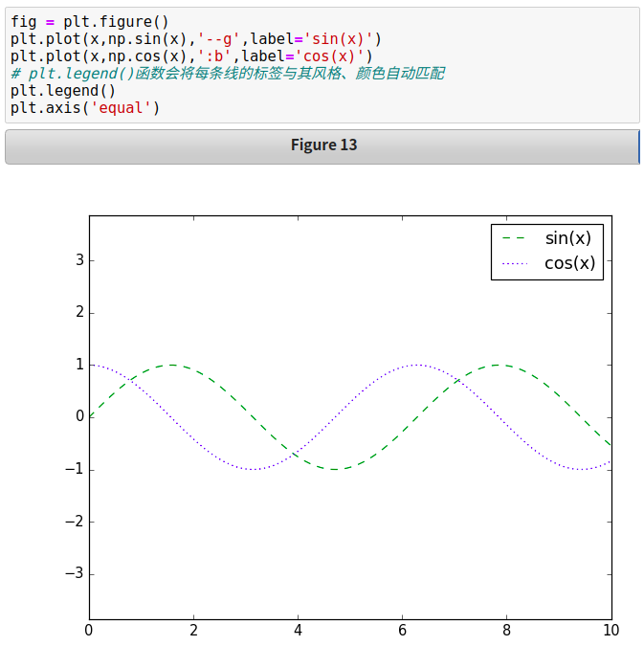Click the green dashed legend line sample
This screenshot has height=646, width=644.
[514, 238]
